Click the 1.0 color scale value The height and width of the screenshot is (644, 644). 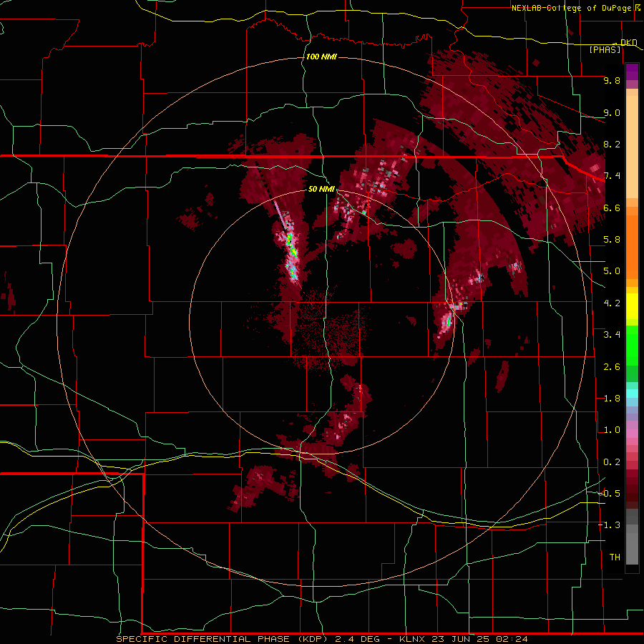point(612,430)
